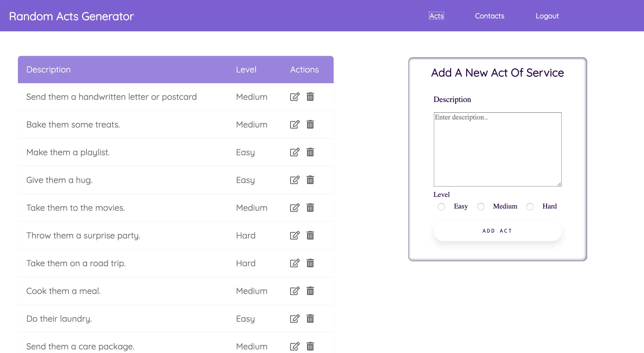Click the Level column header
Image resolution: width=644 pixels, height=353 pixels.
[246, 70]
